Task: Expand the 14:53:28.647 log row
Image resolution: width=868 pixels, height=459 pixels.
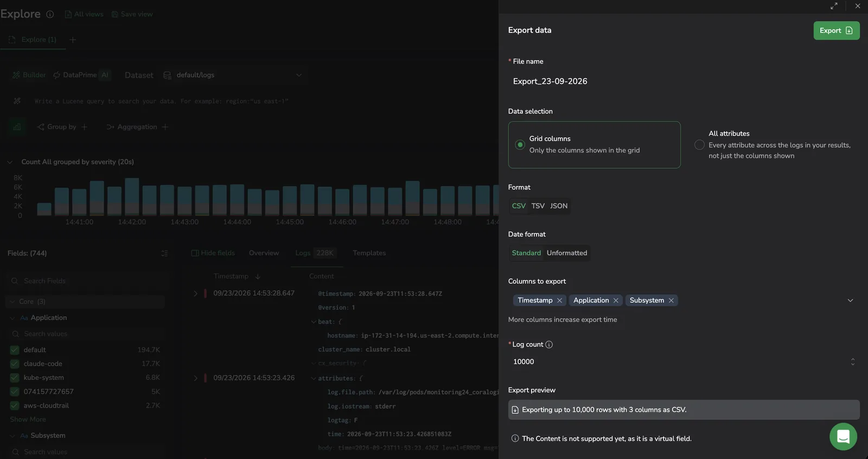Action: tap(195, 294)
